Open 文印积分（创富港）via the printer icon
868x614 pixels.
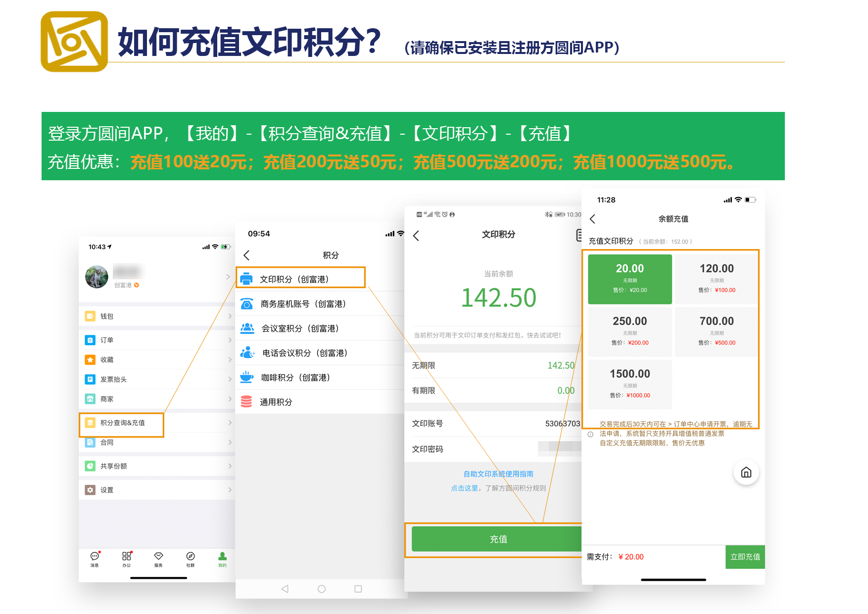(x=246, y=278)
